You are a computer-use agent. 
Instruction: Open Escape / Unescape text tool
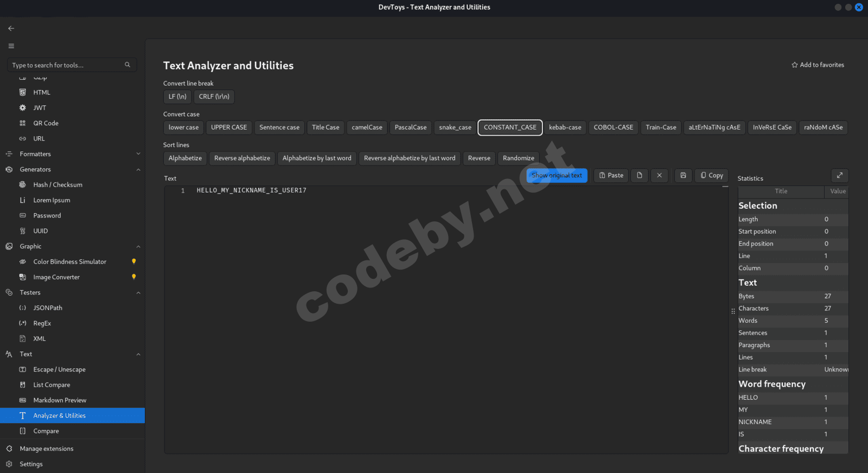pos(73,369)
